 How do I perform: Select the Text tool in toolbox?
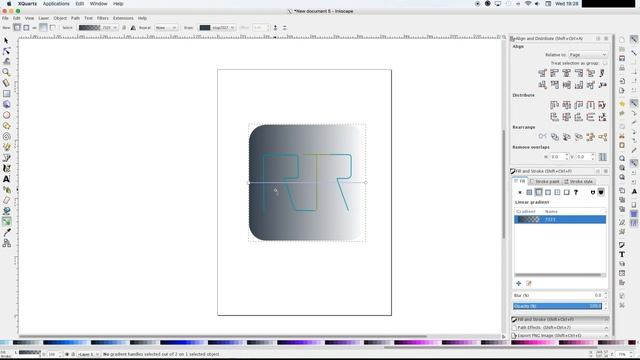point(6,179)
